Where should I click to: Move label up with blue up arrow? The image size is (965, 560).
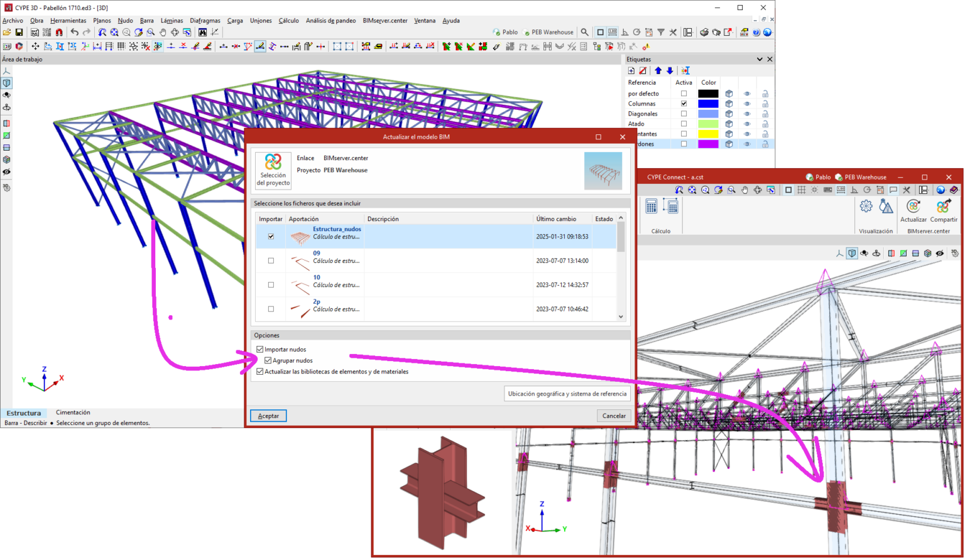pos(658,71)
